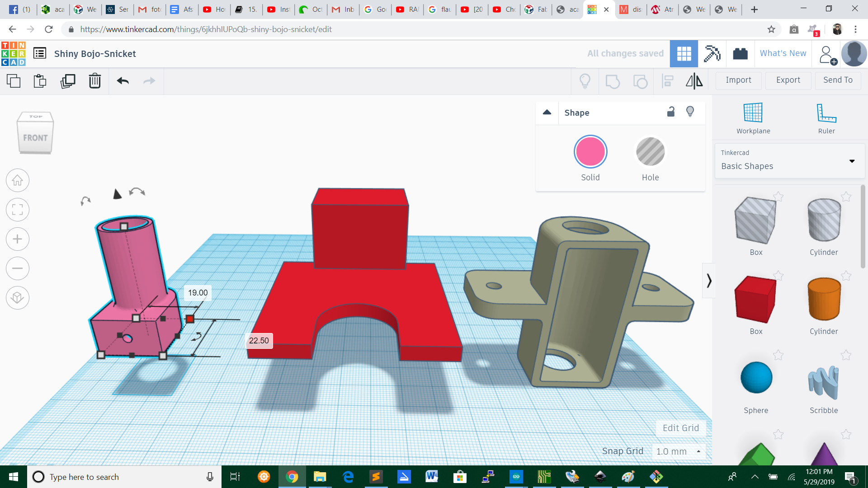Favorite star for striped hole Cylinder

pos(846,197)
